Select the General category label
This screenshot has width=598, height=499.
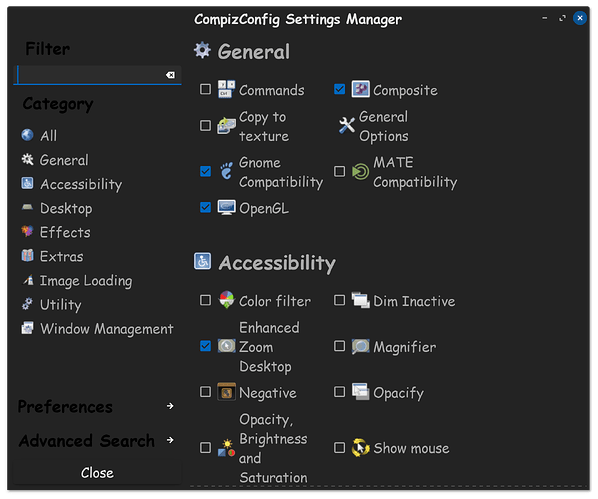click(x=64, y=160)
